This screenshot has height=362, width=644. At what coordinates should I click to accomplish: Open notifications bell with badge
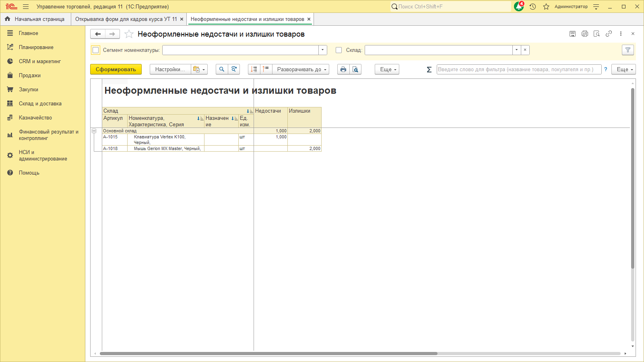click(519, 6)
